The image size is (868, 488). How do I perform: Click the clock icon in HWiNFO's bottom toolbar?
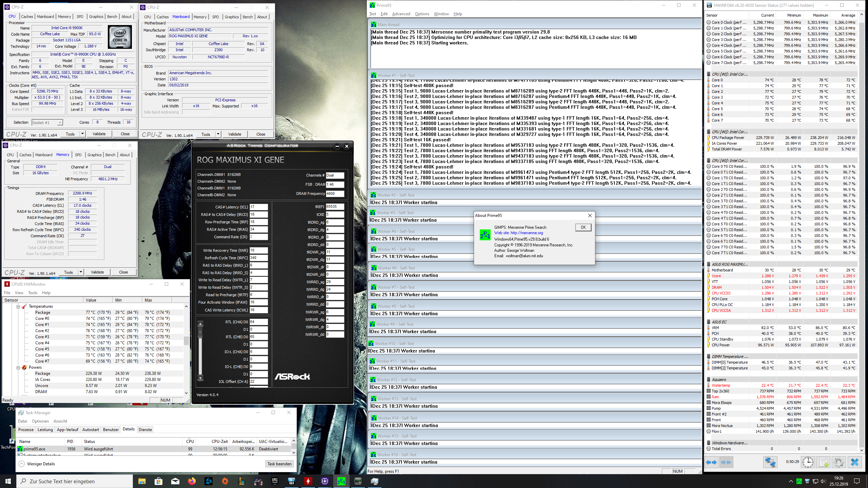[x=808, y=462]
